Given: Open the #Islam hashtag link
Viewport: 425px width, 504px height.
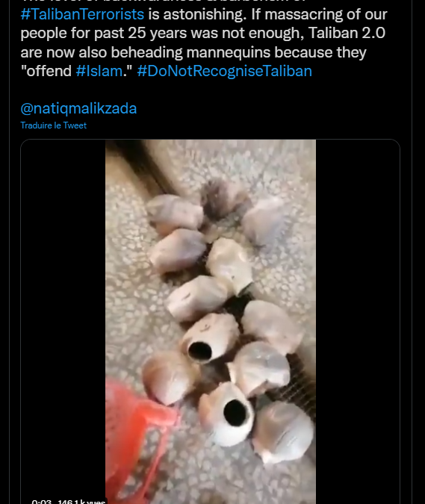Looking at the screenshot, I should tap(99, 71).
